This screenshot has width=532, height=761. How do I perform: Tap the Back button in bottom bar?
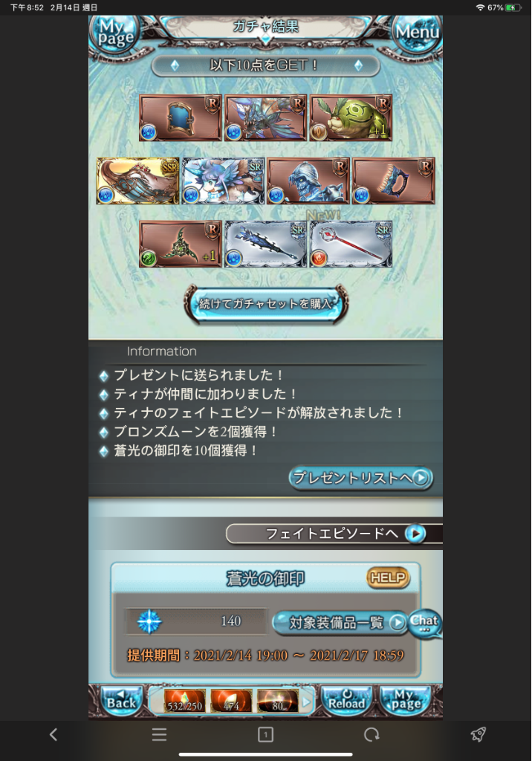click(121, 700)
